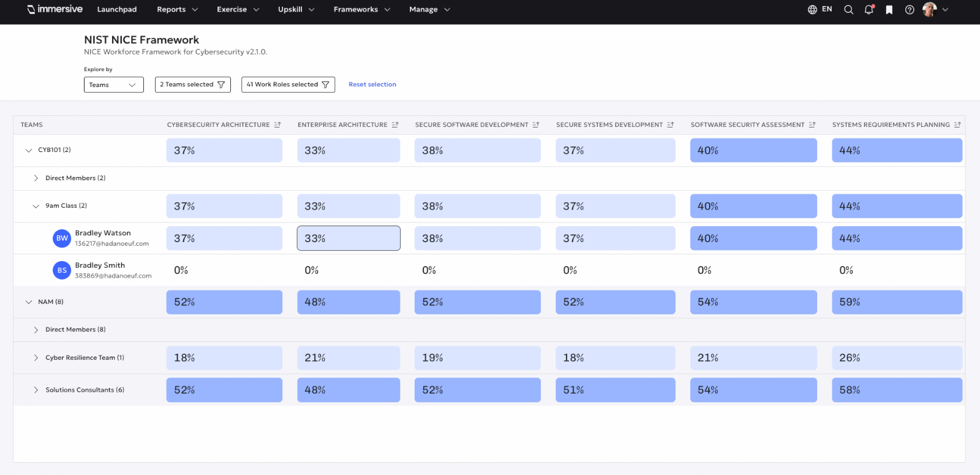Sort by Cybersecurity Architecture column
The image size is (980, 475).
tap(277, 124)
